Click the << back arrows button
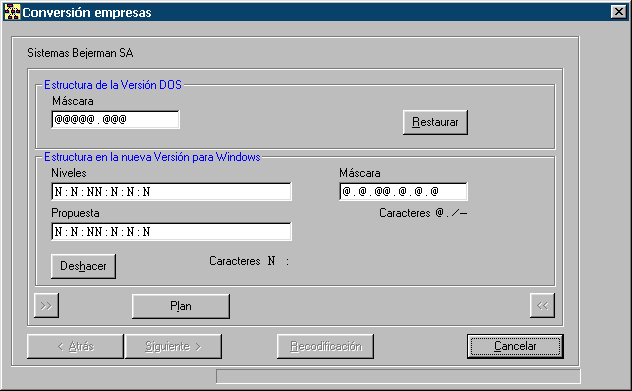The height and width of the screenshot is (391, 632). (x=542, y=306)
